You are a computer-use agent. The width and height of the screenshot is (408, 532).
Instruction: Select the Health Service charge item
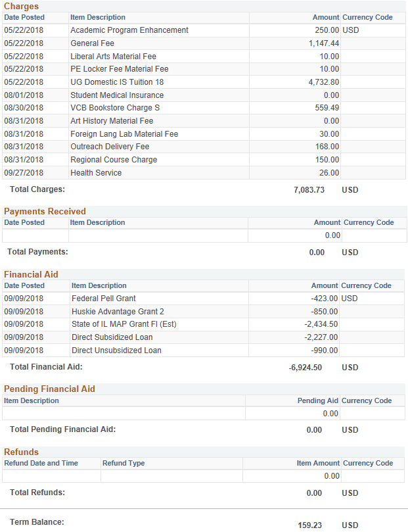tap(96, 173)
